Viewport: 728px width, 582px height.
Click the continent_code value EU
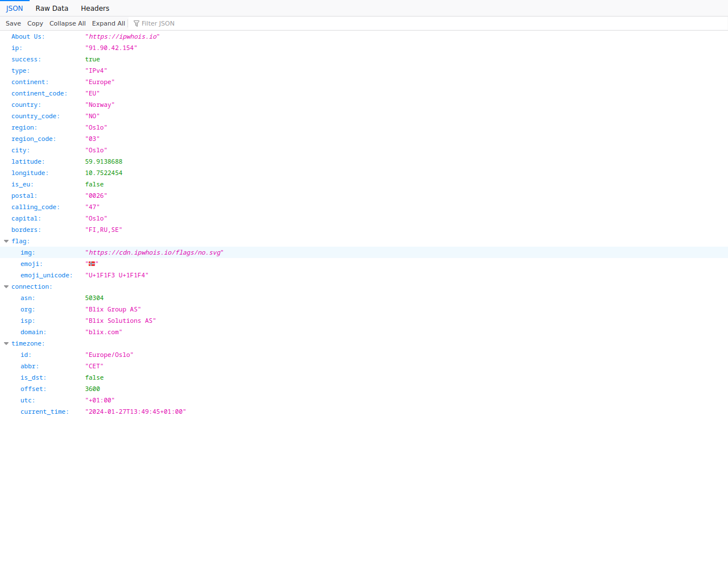point(93,93)
